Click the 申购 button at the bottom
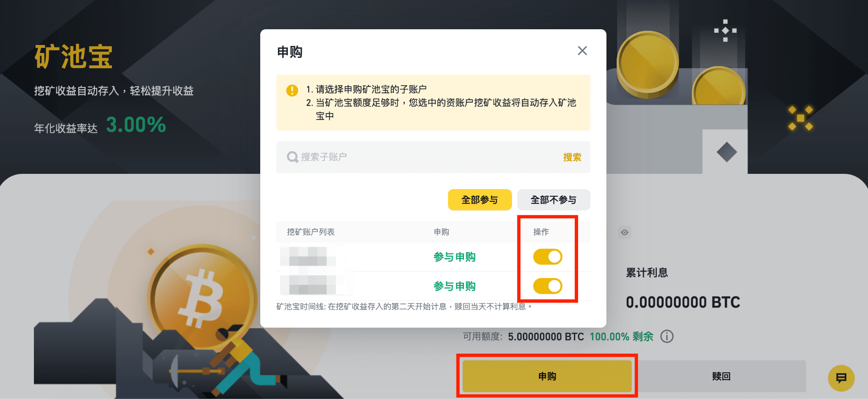 (x=547, y=376)
